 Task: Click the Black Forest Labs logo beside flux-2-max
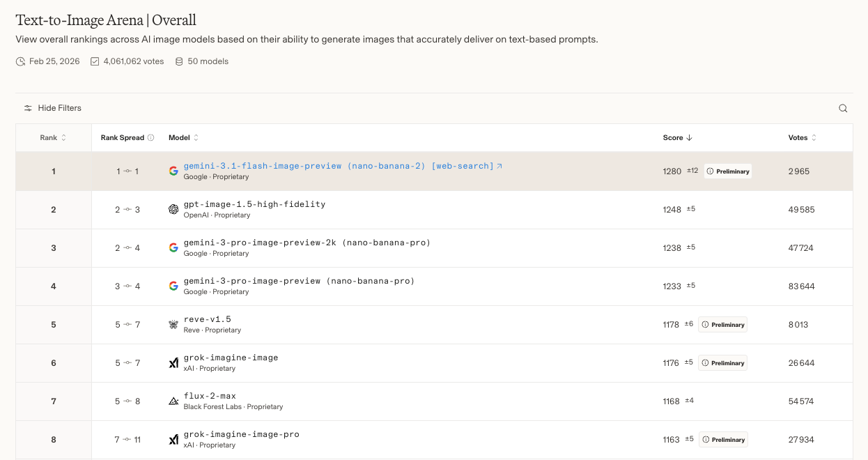(173, 401)
